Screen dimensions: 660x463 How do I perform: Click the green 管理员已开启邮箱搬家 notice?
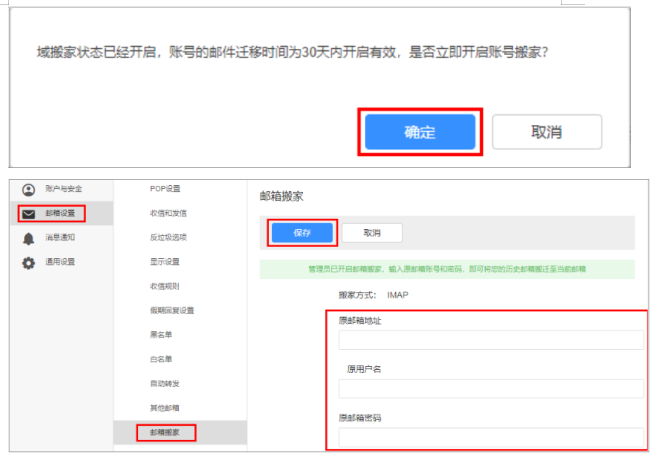click(x=447, y=269)
